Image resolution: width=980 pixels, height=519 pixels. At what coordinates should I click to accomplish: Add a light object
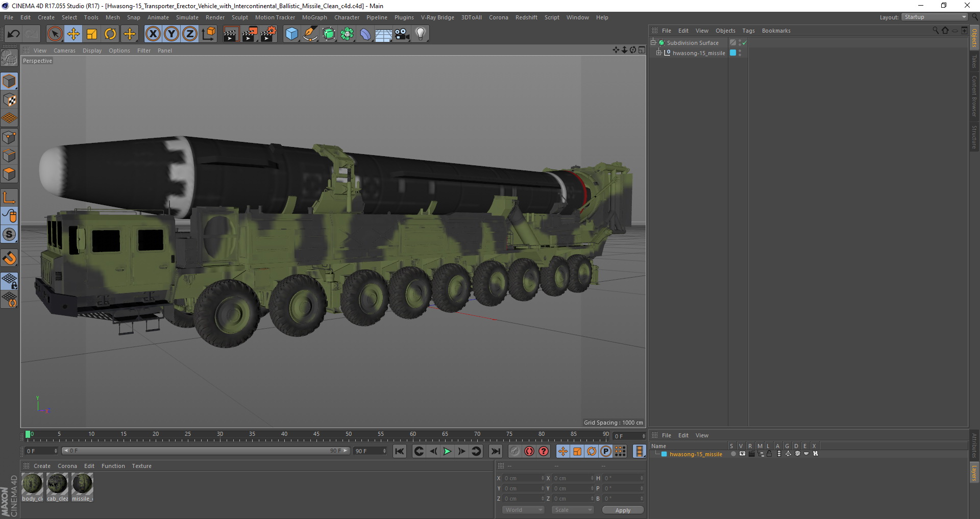click(421, 34)
